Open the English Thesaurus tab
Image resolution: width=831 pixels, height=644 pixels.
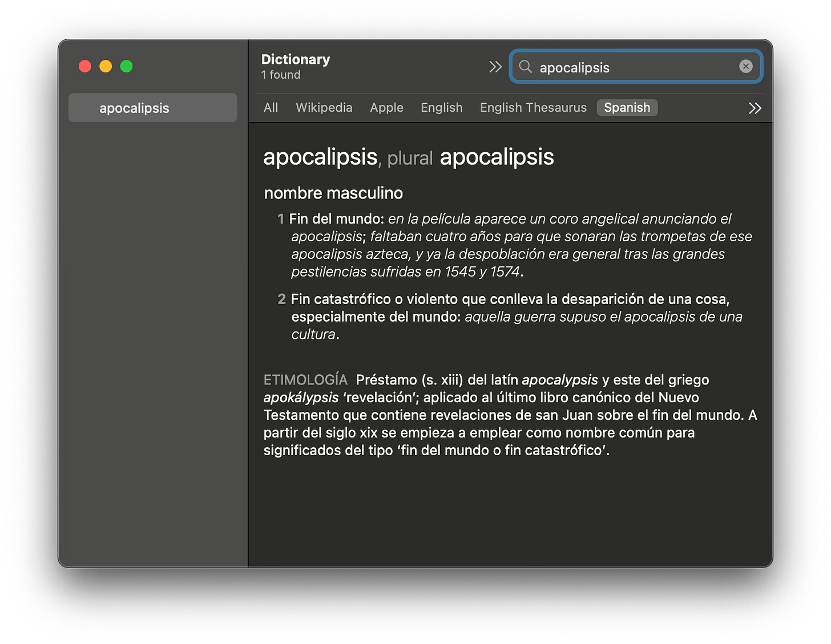pyautogui.click(x=533, y=108)
